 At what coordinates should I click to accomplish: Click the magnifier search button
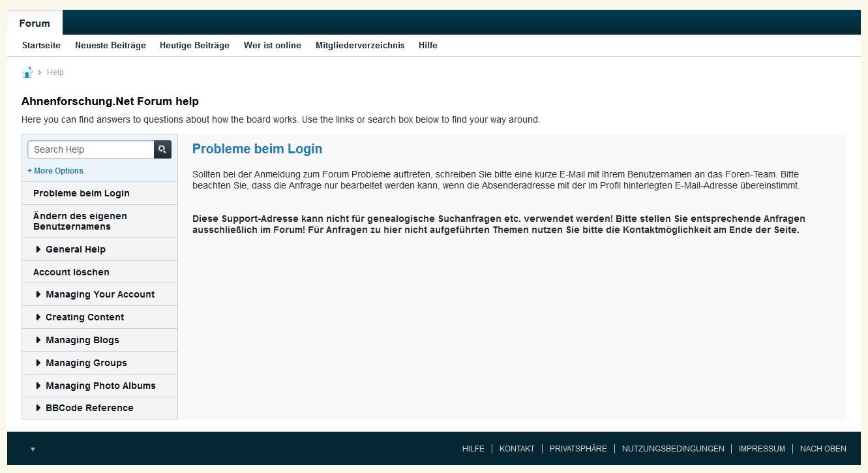162,149
